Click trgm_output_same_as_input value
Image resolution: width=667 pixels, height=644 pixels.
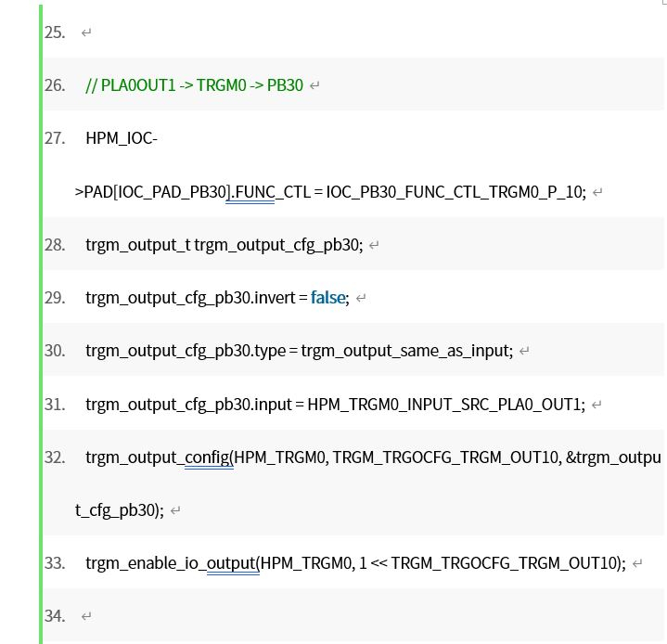point(406,351)
